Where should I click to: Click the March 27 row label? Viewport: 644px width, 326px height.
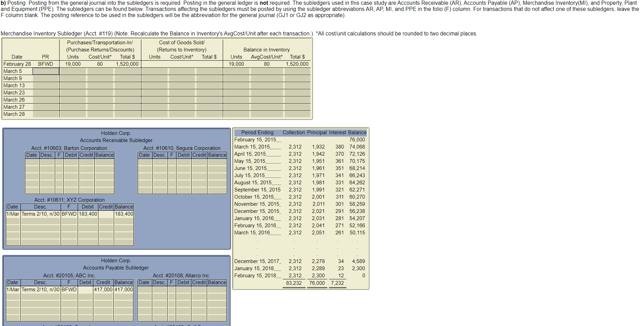point(14,107)
